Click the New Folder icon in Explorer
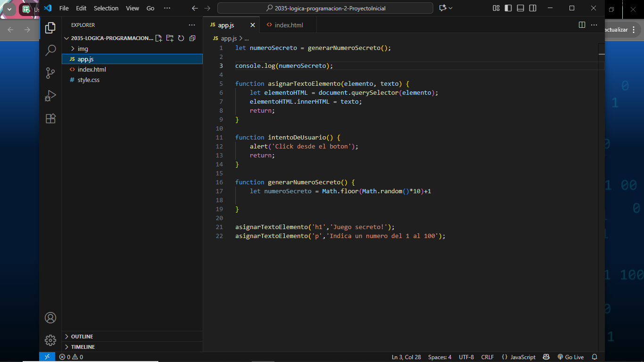Image resolution: width=644 pixels, height=362 pixels. 170,38
